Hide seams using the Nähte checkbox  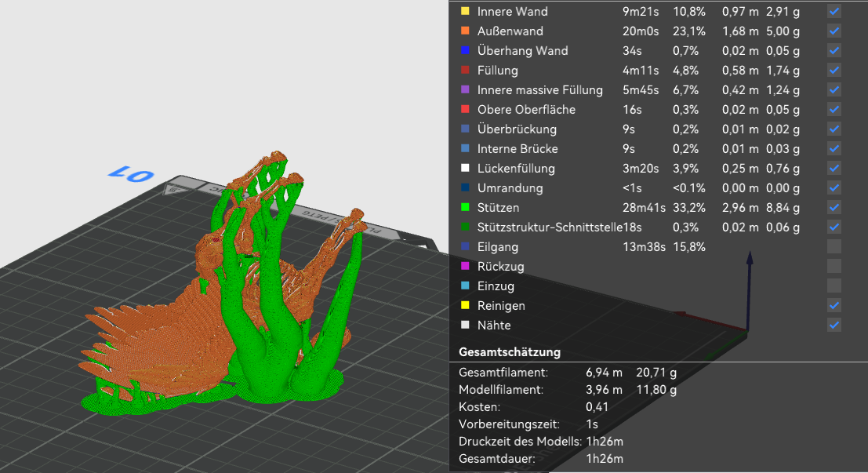[x=834, y=325]
